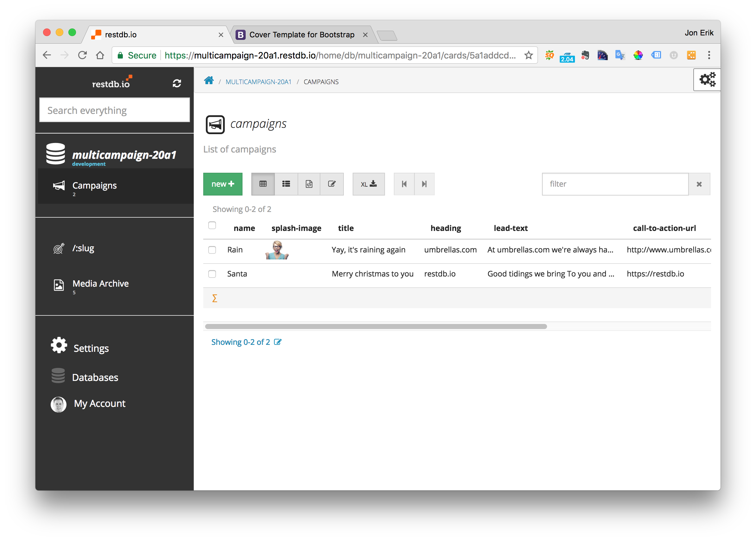Open the developer mode gears icon
The height and width of the screenshot is (541, 756).
(x=707, y=80)
